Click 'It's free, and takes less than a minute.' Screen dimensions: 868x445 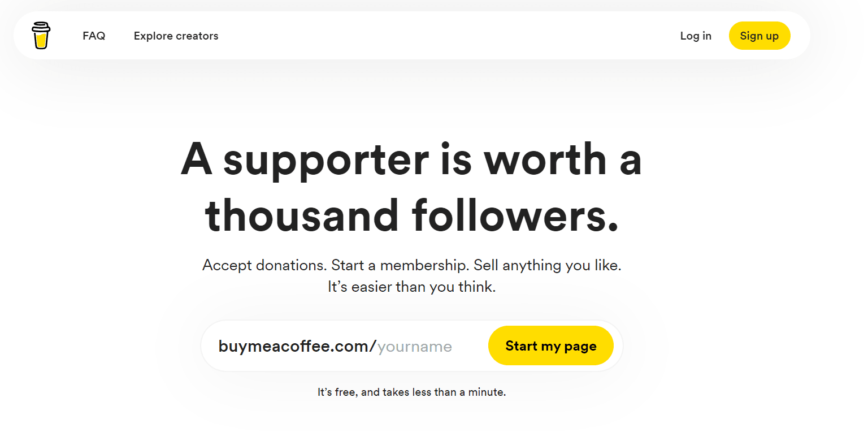coord(412,392)
